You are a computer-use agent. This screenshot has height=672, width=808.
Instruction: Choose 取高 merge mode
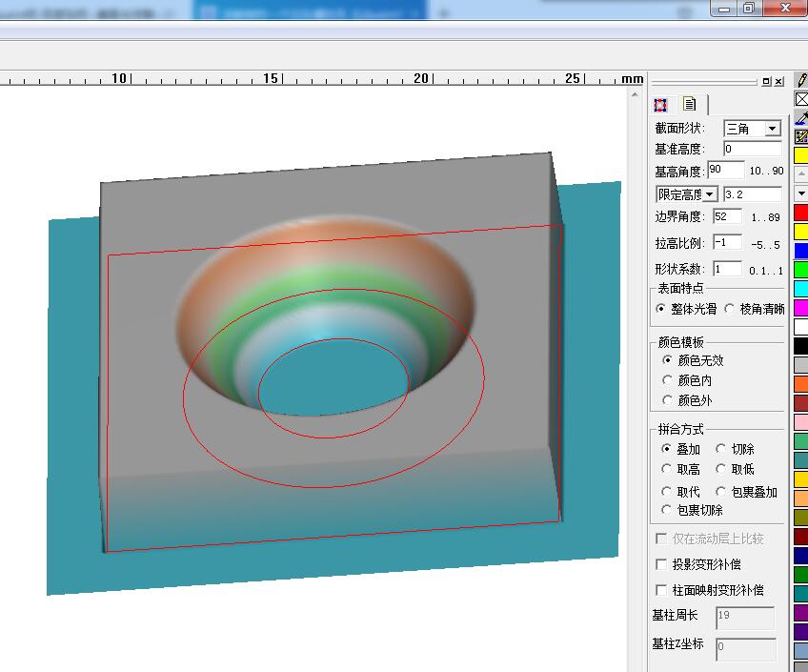[666, 469]
